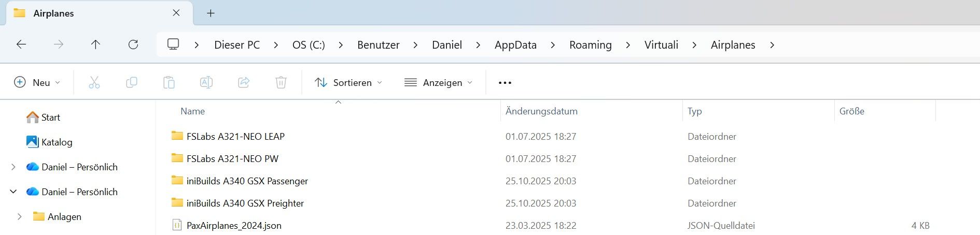Refresh the current folder view

click(x=133, y=45)
